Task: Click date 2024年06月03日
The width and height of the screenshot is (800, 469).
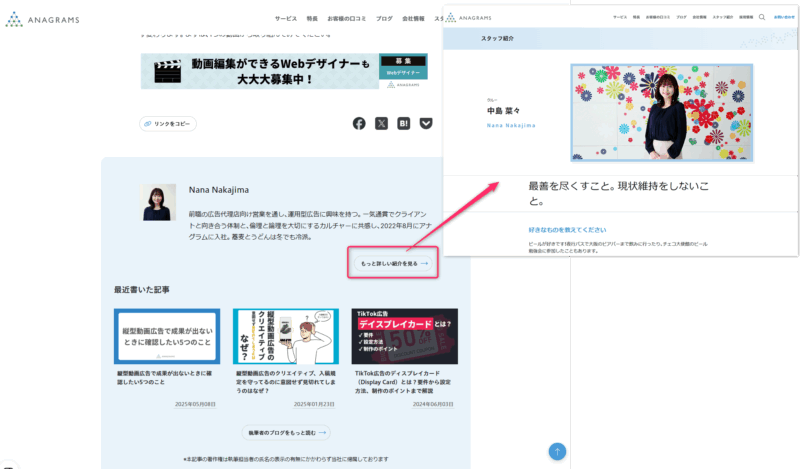Action: click(x=433, y=404)
